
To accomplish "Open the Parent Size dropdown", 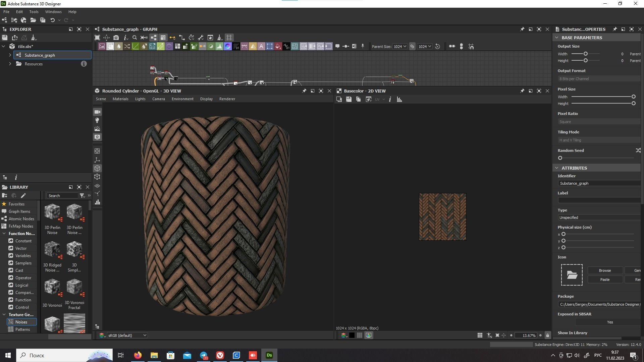I will (400, 46).
